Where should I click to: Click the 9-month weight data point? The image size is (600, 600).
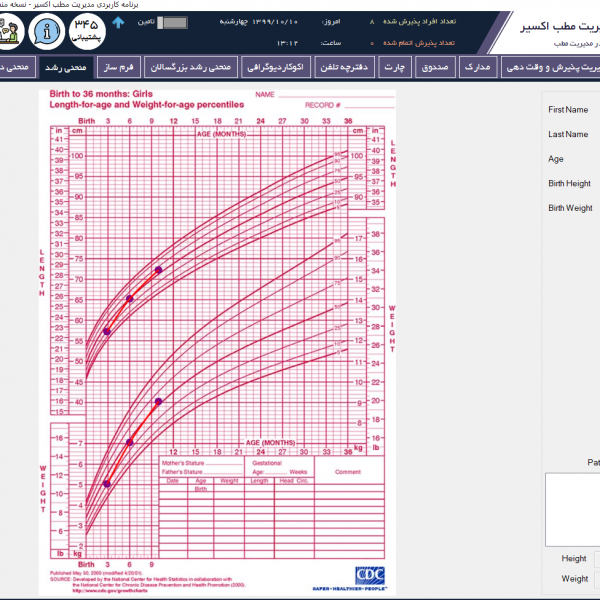click(x=158, y=401)
